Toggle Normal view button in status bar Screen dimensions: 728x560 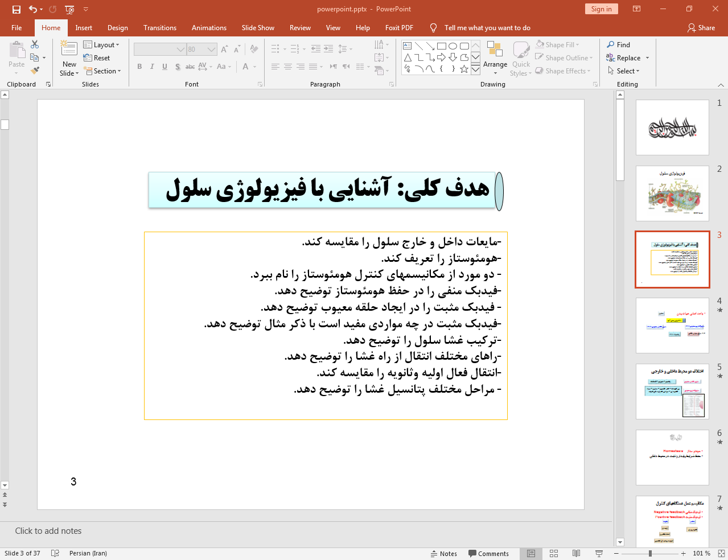tap(531, 553)
